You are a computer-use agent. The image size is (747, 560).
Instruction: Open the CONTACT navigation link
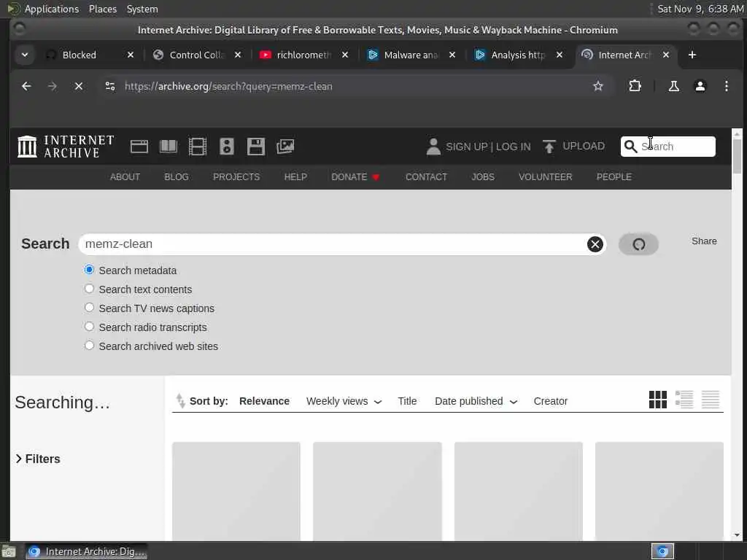[426, 177]
